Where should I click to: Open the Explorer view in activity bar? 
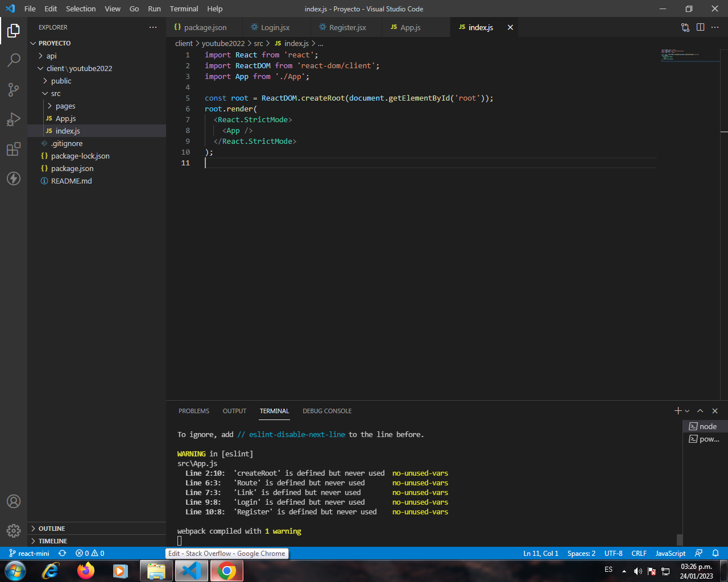click(14, 30)
